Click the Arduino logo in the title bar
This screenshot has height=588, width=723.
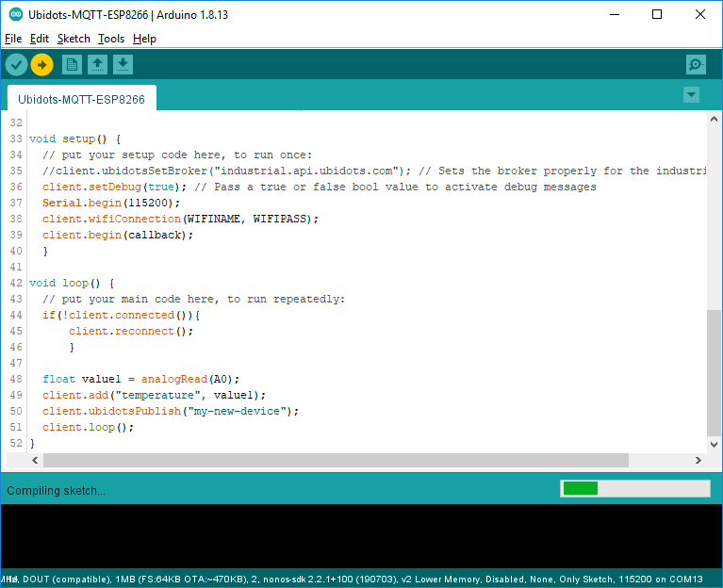click(x=16, y=14)
